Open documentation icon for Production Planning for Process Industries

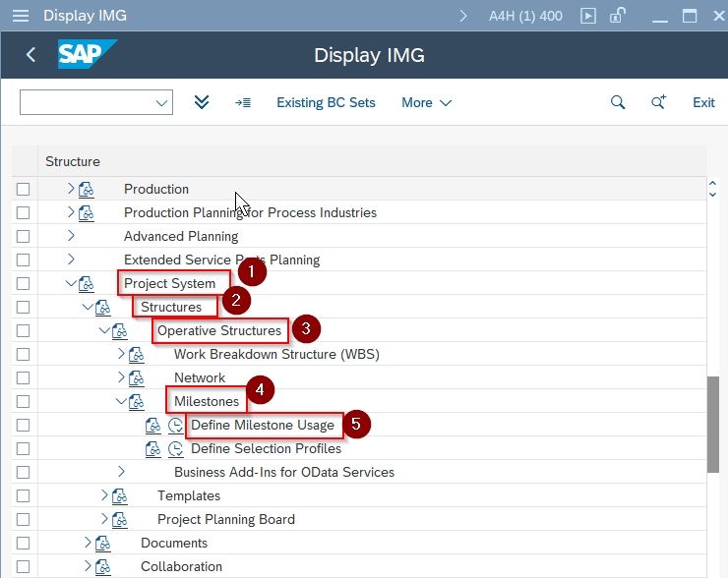click(x=87, y=213)
